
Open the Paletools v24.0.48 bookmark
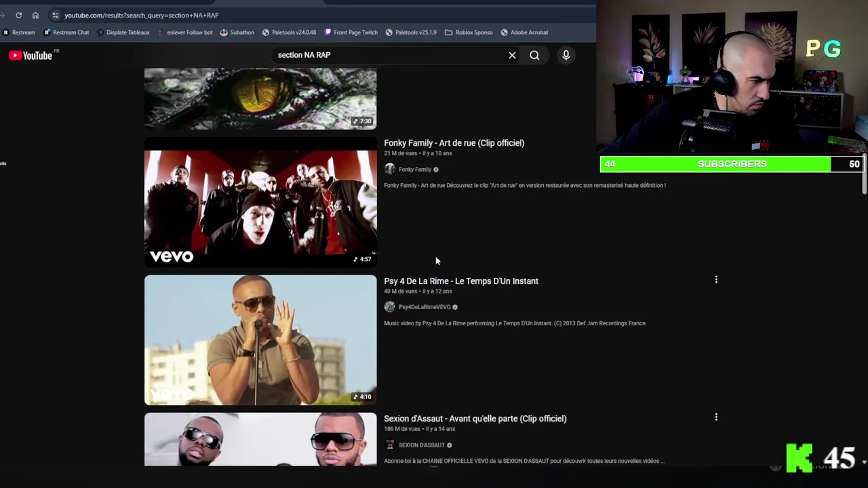289,32
